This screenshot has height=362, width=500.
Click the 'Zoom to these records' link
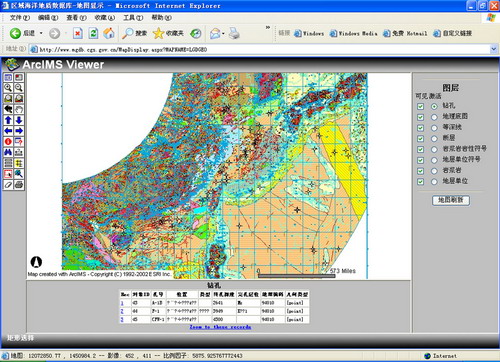[220, 327]
